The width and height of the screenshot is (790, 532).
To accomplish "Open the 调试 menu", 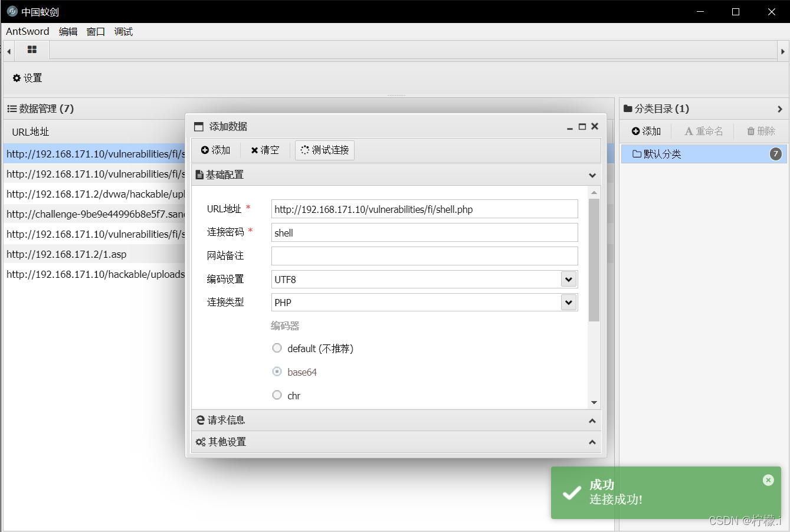I will (x=123, y=32).
